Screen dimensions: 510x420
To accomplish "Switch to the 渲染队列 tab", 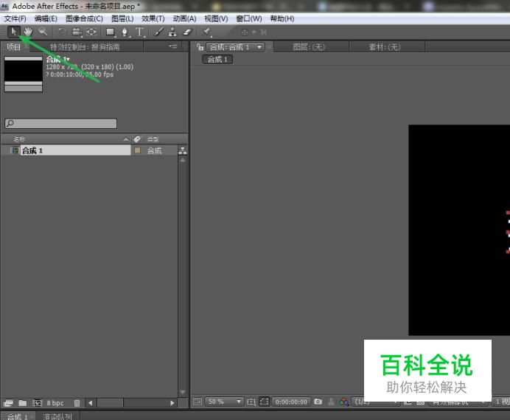I will [57, 416].
